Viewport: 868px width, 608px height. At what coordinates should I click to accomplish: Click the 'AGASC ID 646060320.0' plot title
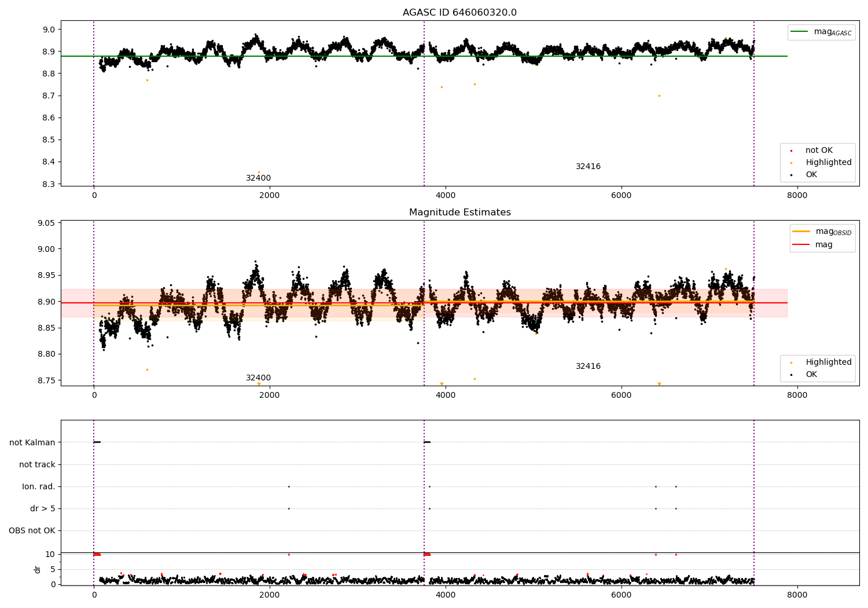pyautogui.click(x=459, y=13)
